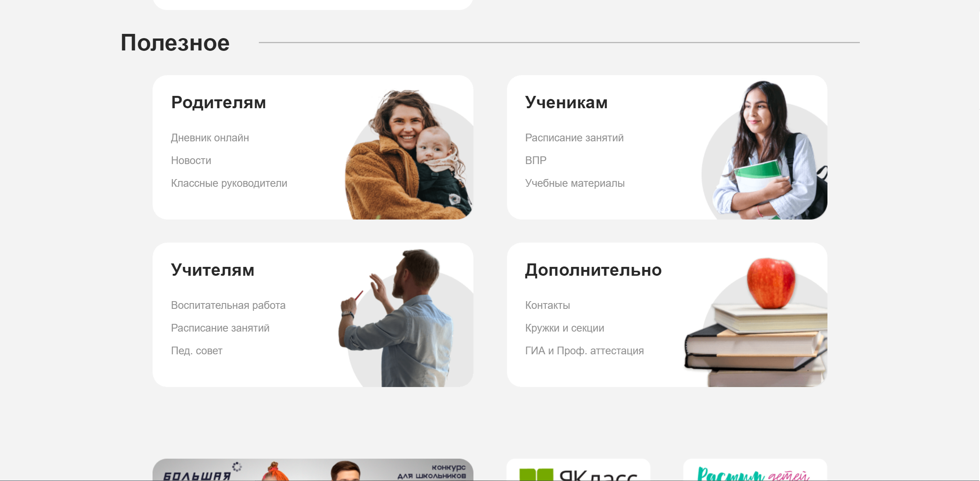
Task: Open the Растим детей logo banner
Action: [x=755, y=470]
